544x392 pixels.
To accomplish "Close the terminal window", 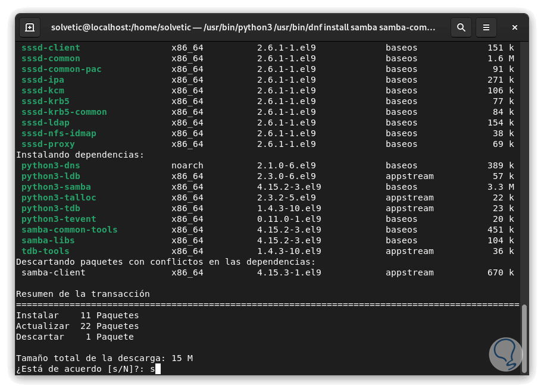I will pyautogui.click(x=514, y=27).
